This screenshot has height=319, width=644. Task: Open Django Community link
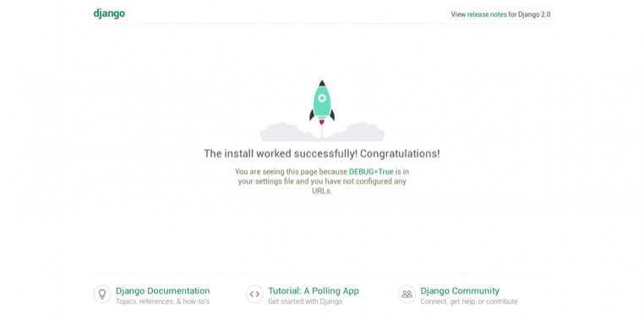460,290
